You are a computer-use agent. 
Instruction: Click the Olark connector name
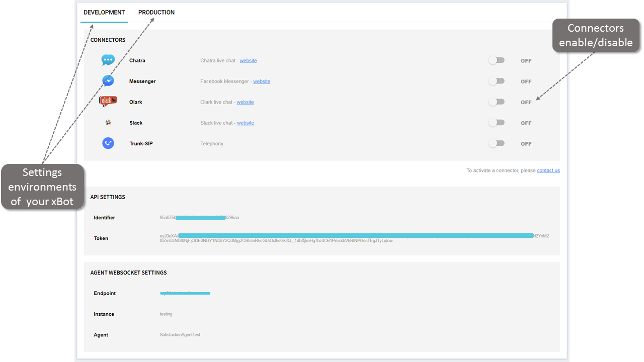point(136,102)
